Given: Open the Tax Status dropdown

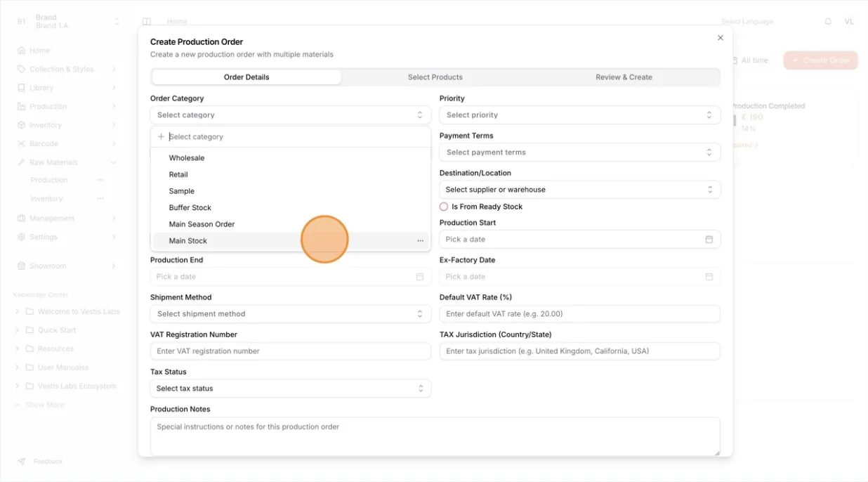Looking at the screenshot, I should [291, 389].
